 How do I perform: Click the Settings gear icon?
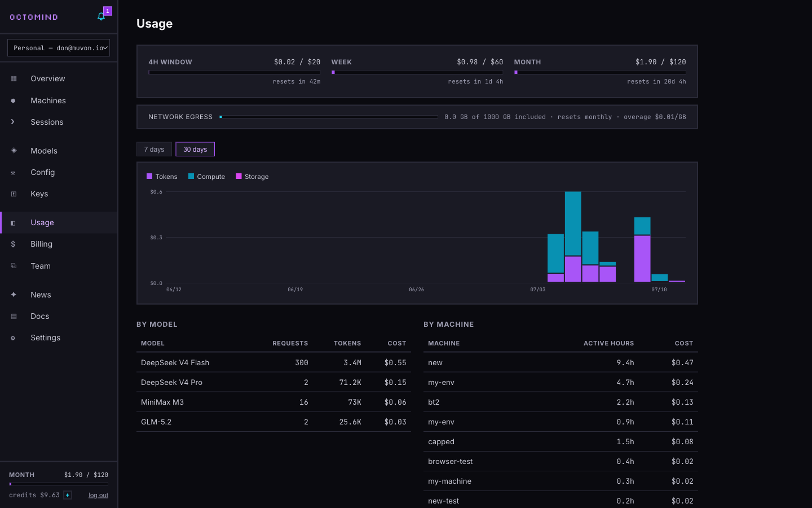click(x=14, y=338)
